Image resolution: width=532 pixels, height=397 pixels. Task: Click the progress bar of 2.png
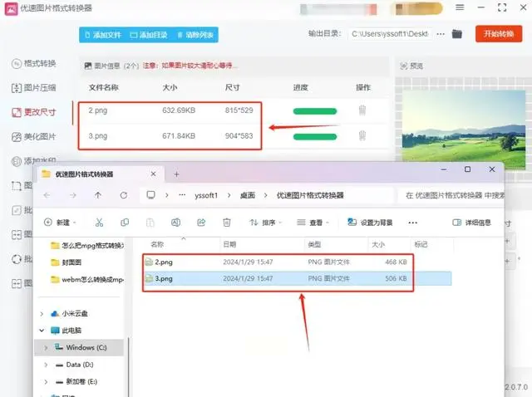pos(315,111)
